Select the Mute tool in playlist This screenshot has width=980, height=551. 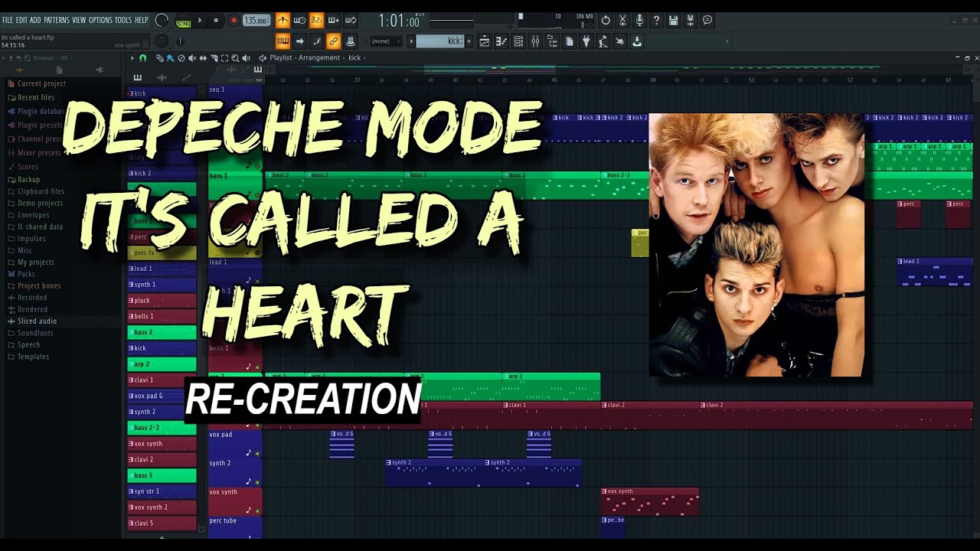(192, 58)
